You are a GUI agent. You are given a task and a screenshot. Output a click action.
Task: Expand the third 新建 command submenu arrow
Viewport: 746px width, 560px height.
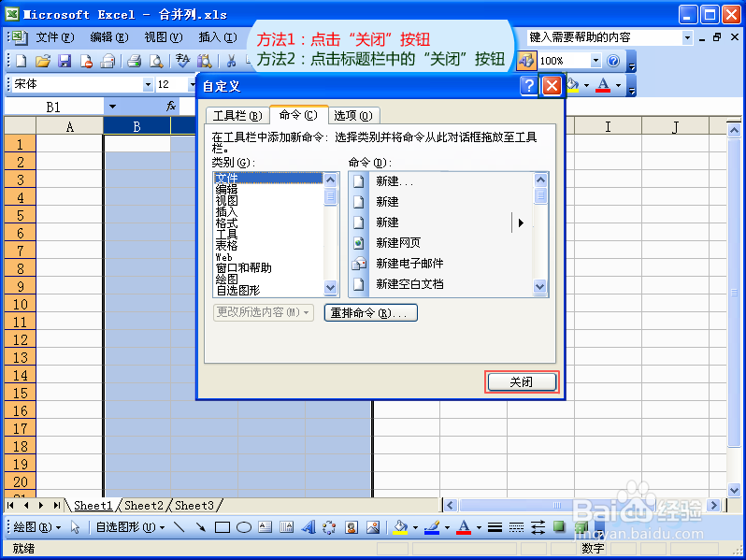coord(521,223)
